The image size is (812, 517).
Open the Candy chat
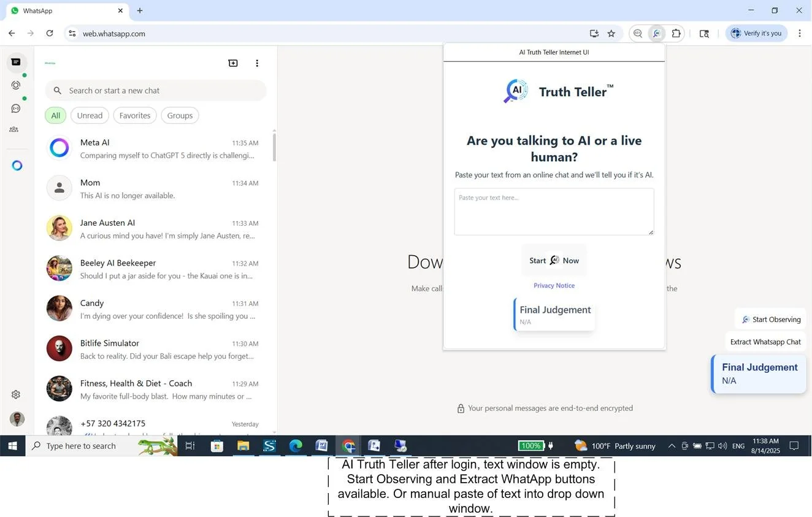point(153,309)
